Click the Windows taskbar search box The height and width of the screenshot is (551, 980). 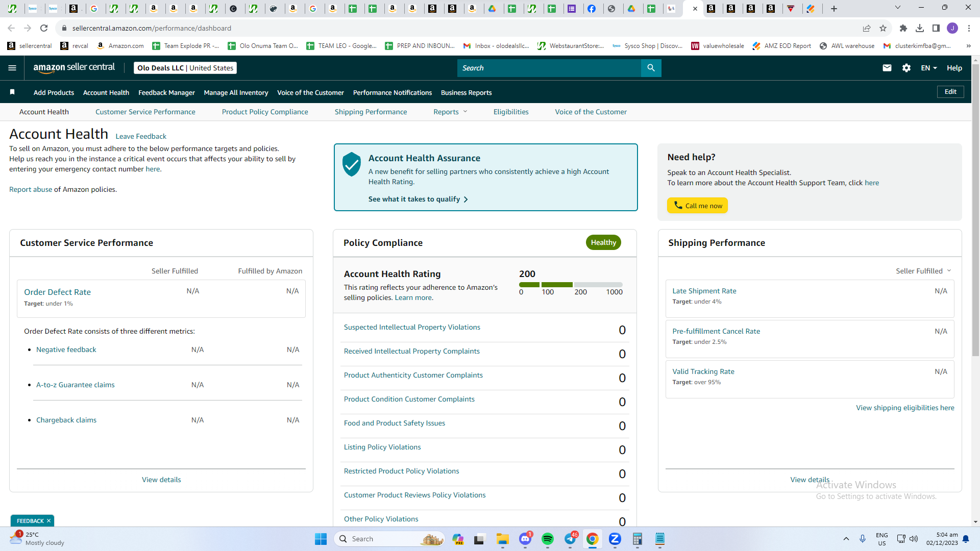(x=389, y=539)
